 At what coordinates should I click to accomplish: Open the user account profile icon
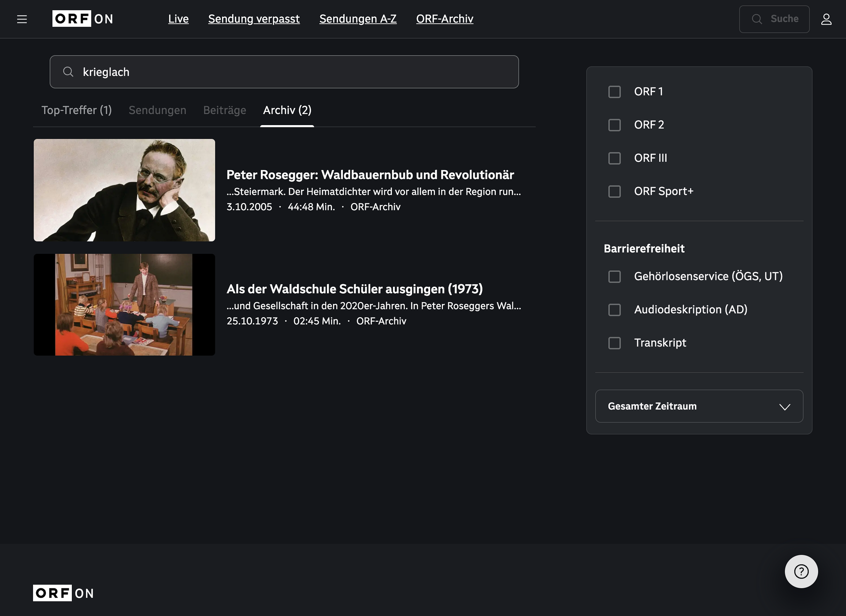click(x=826, y=19)
